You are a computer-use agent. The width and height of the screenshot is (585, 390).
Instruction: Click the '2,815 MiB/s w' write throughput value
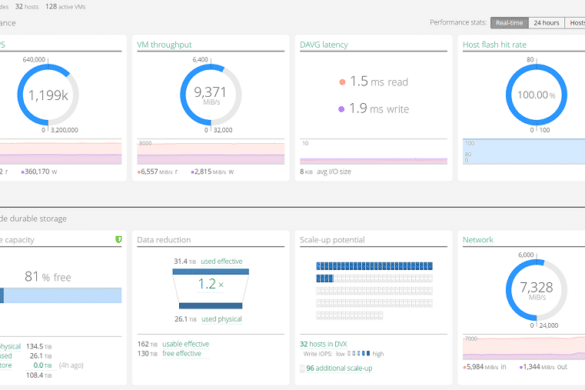click(x=212, y=172)
